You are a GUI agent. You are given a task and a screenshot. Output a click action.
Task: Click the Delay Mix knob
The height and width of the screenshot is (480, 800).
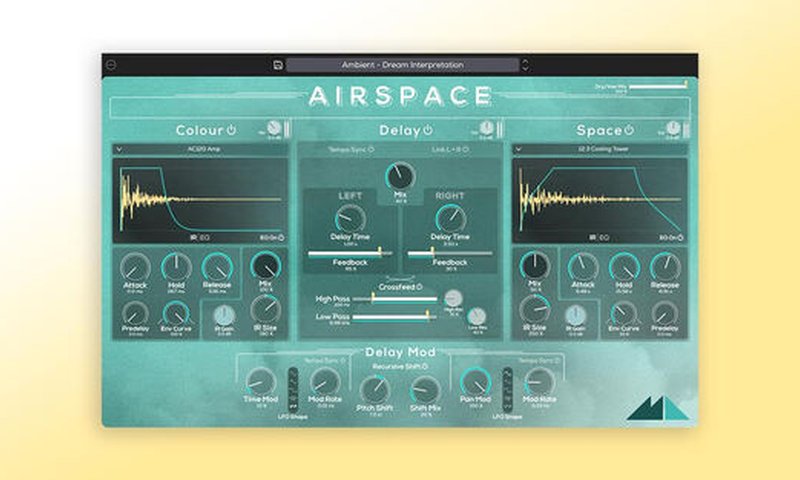point(400,177)
